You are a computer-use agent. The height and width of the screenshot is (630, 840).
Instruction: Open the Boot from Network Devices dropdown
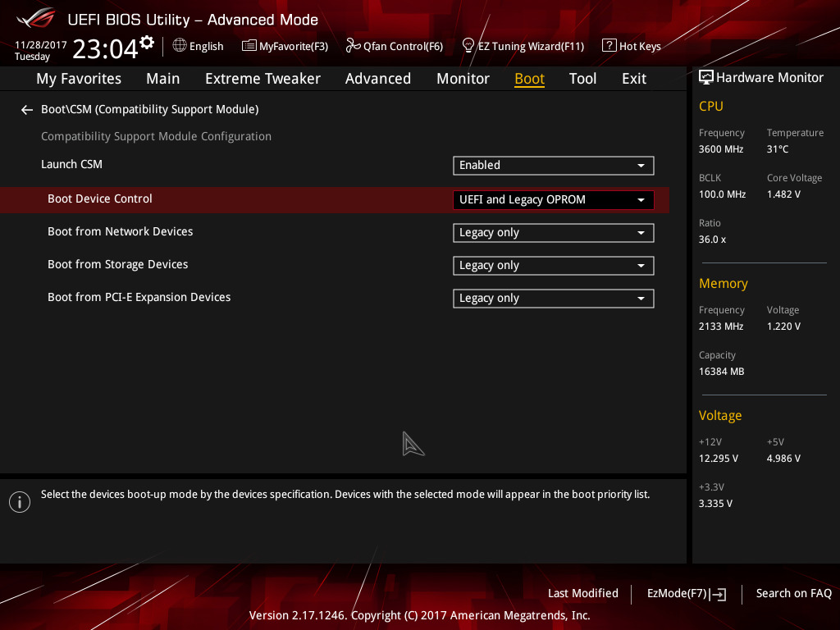pyautogui.click(x=554, y=233)
